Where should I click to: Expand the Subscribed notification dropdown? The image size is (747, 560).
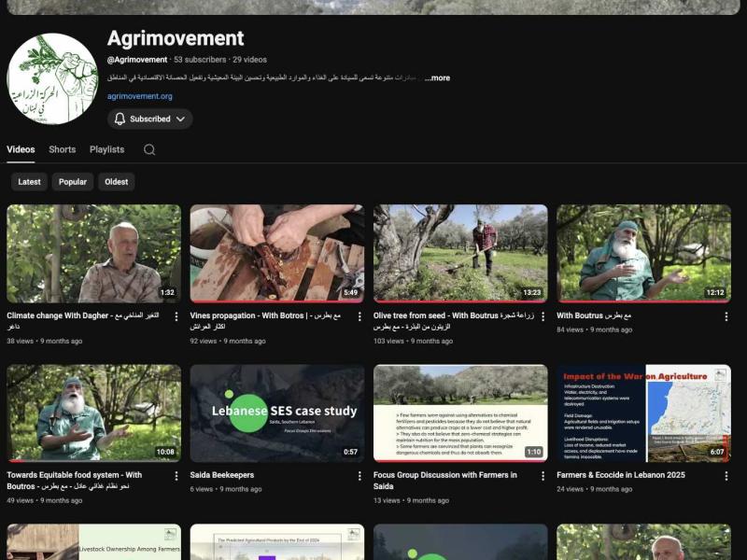150,119
